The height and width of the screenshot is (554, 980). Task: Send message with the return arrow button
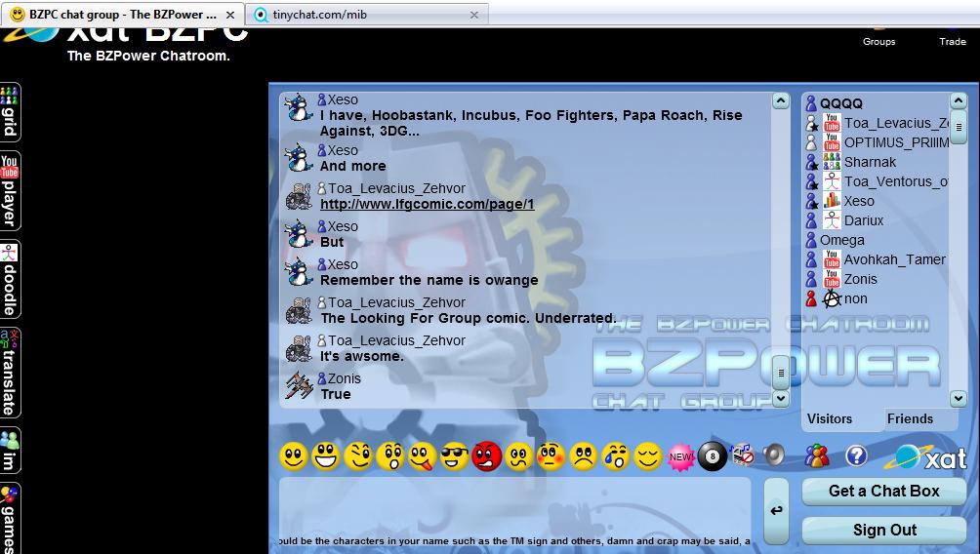[x=776, y=510]
